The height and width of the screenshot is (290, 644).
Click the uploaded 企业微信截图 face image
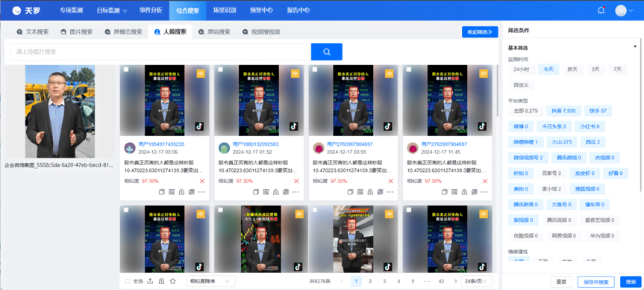point(60,111)
